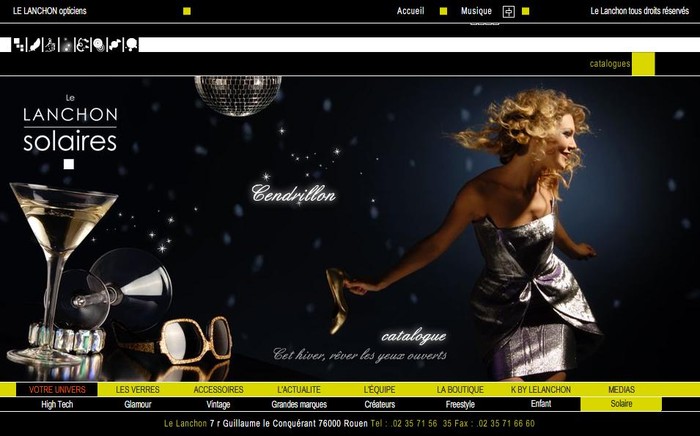Viewport: 700px width, 436px height.
Task: Open the VOTRE UNIVERS menu
Action: pyautogui.click(x=57, y=389)
